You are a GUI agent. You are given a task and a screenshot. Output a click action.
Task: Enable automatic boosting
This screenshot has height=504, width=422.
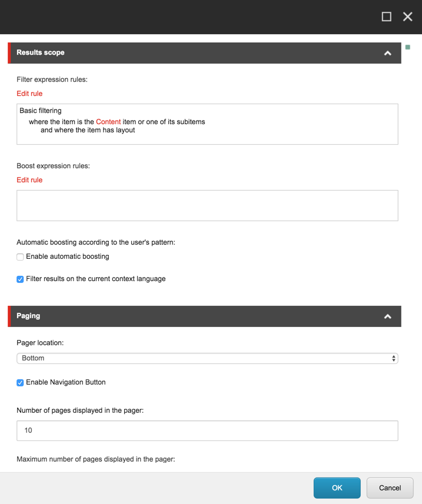coord(19,256)
